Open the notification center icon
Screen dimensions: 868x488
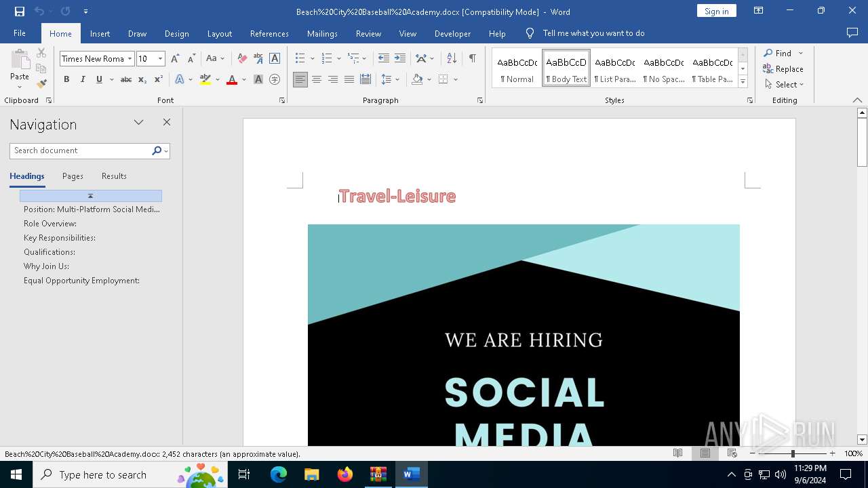(846, 474)
